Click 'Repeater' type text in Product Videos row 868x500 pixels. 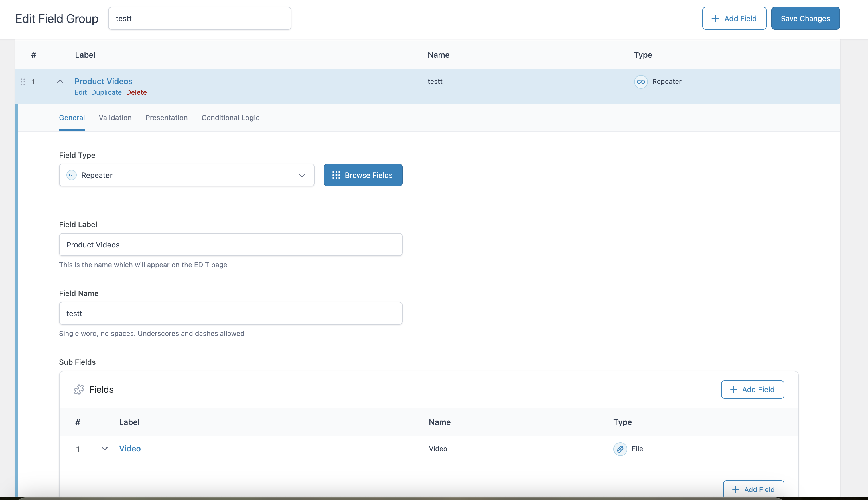(667, 82)
